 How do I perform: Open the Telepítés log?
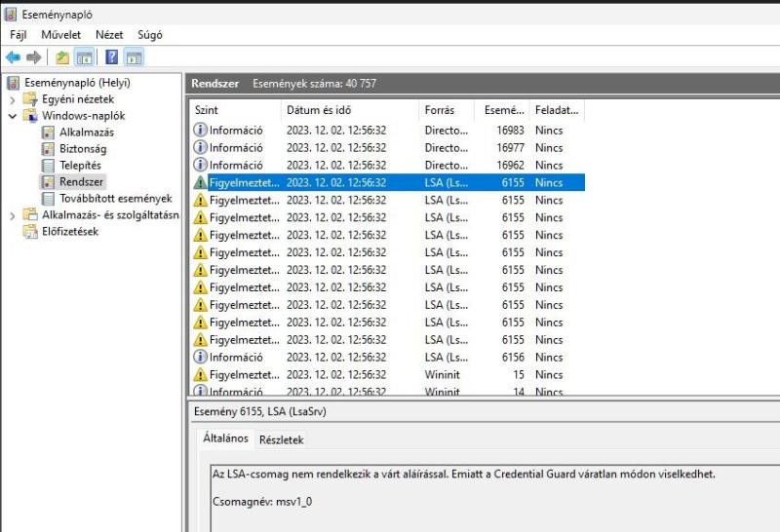coord(80,165)
